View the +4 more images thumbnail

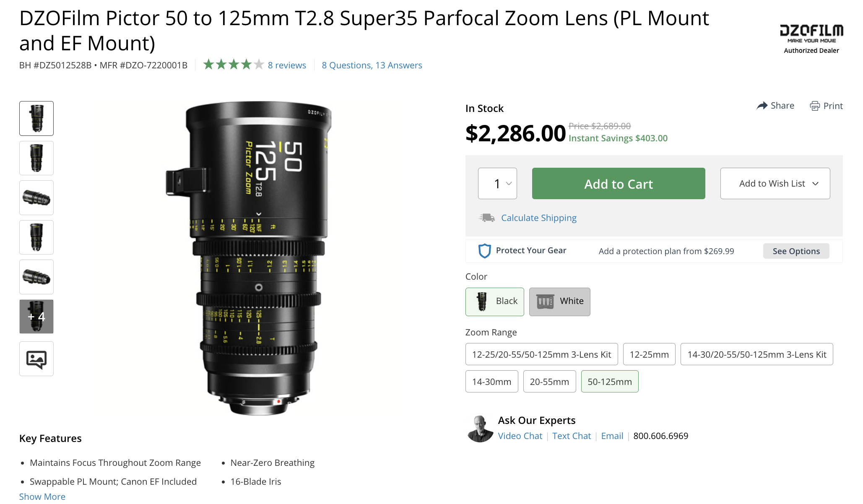click(36, 317)
